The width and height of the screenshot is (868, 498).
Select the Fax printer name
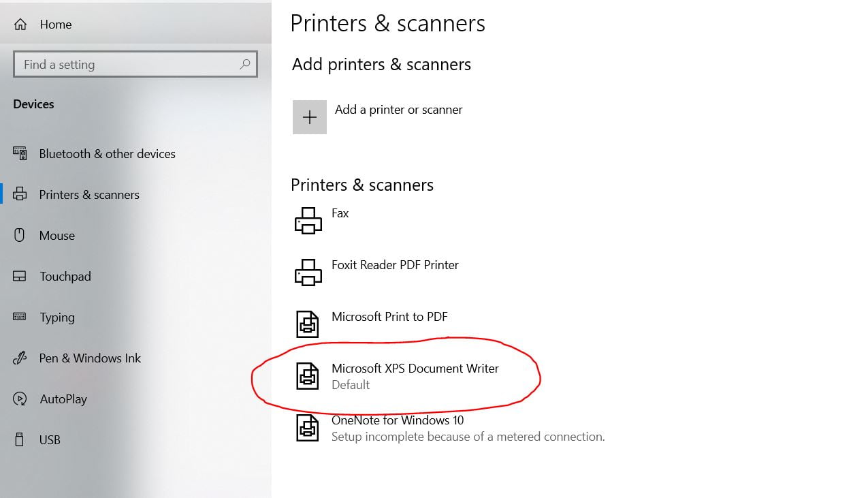[x=340, y=213]
